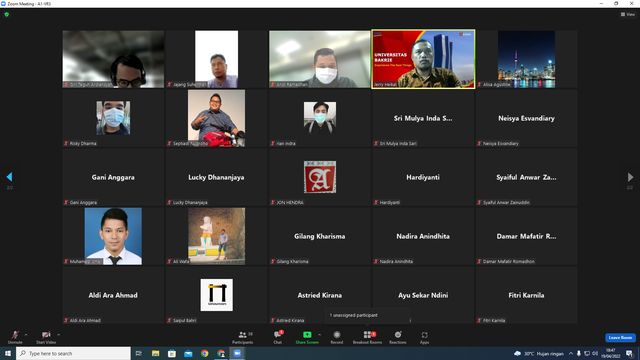Open the taskbar clock and calendar
Image resolution: width=640 pixels, height=360 pixels.
point(611,353)
